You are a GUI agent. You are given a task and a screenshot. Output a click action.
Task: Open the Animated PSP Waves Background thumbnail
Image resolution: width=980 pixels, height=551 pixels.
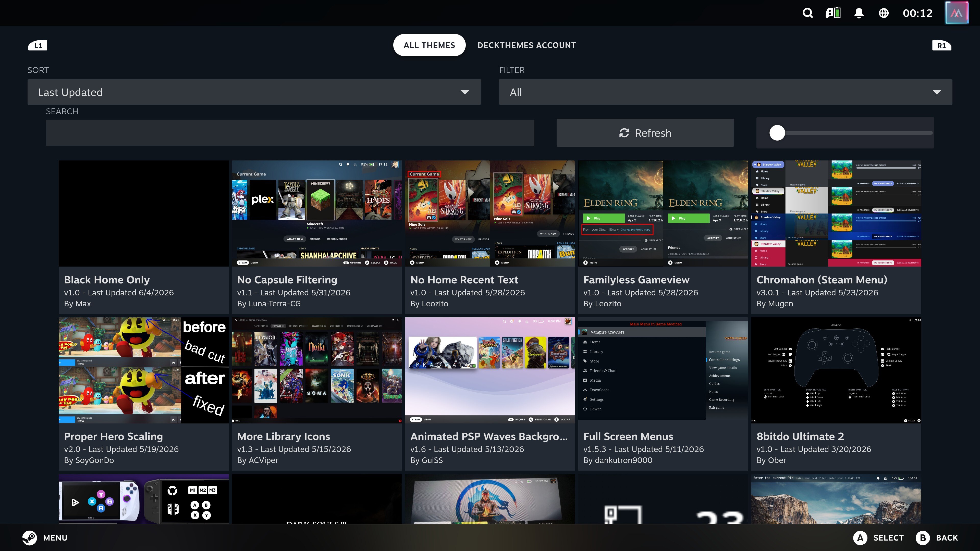pos(490,370)
